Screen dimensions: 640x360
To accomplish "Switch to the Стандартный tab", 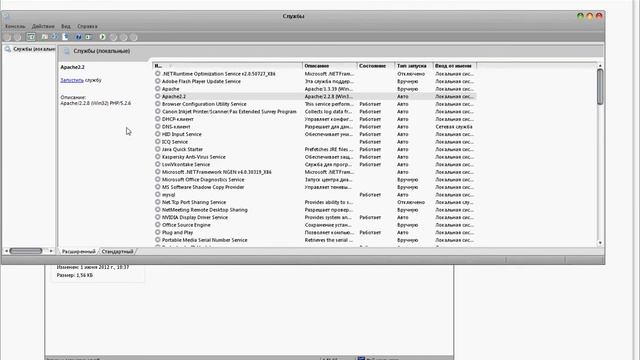I will tap(118, 251).
